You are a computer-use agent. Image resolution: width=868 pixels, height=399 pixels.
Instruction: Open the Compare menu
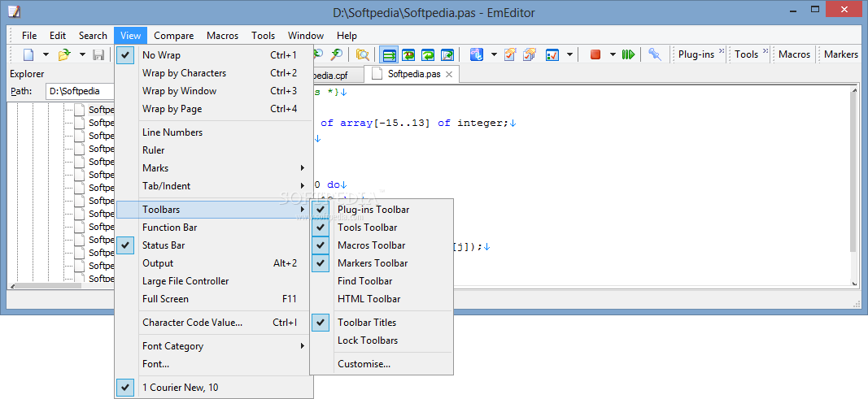pyautogui.click(x=174, y=36)
